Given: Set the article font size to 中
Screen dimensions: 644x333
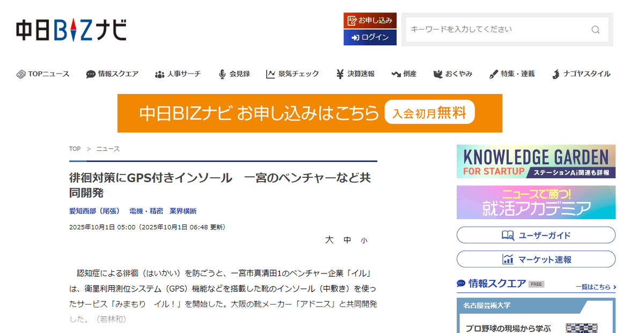Looking at the screenshot, I should point(347,240).
